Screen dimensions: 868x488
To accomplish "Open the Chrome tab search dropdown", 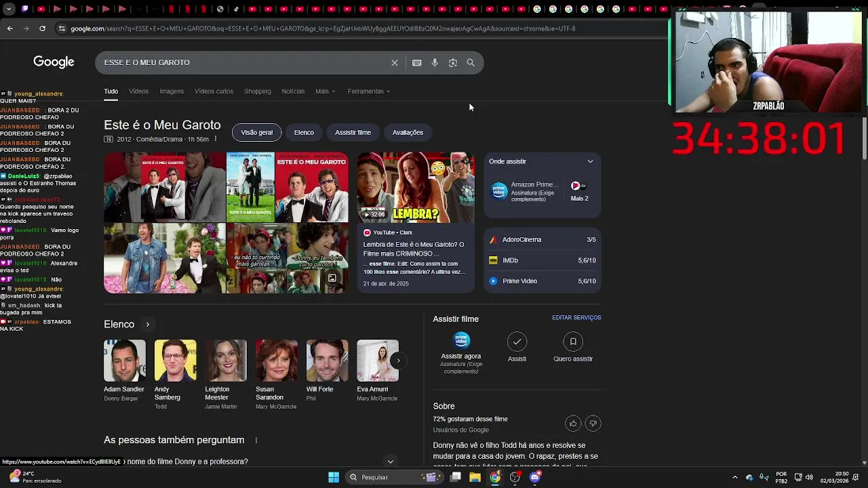I will 9,9.
